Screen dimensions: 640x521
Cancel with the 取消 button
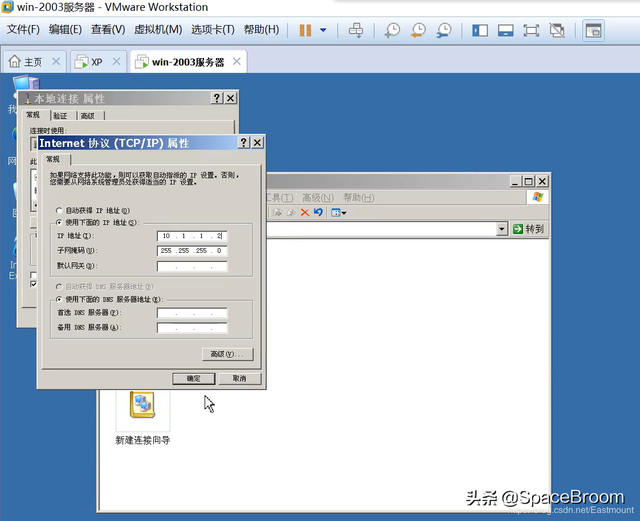pyautogui.click(x=240, y=379)
